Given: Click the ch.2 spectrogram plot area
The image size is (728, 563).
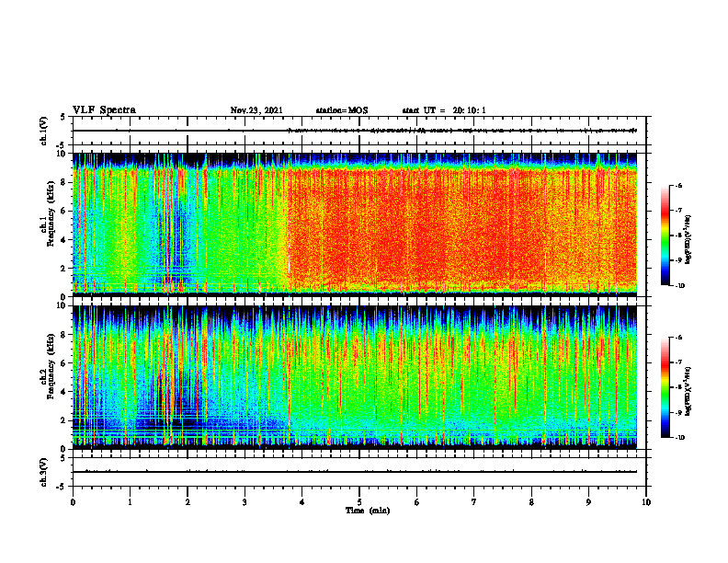Looking at the screenshot, I should coord(354,377).
